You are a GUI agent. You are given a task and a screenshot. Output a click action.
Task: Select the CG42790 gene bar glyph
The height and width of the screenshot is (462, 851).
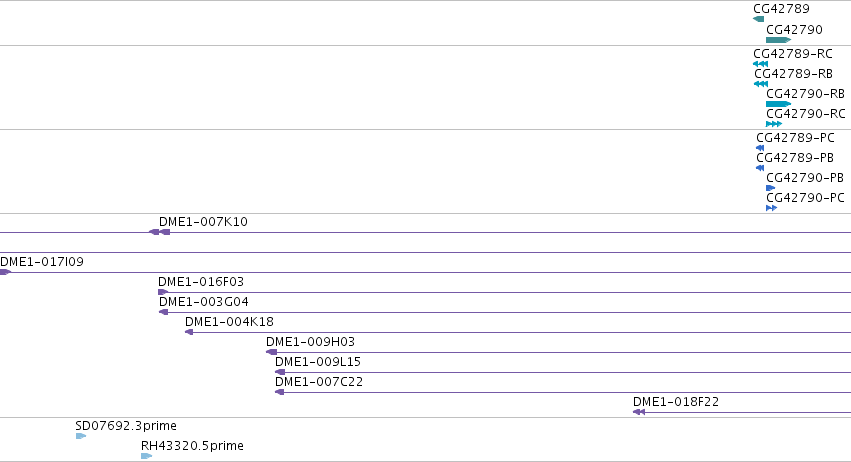click(x=779, y=40)
